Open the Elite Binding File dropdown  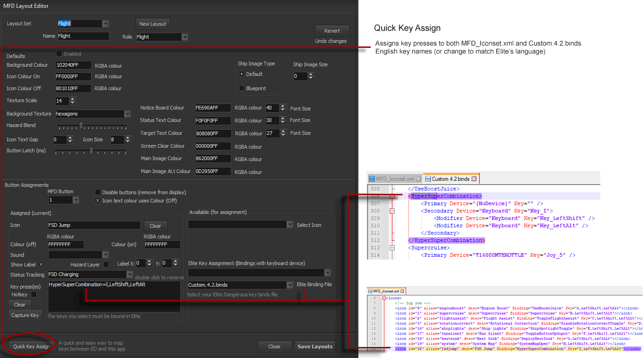coord(289,285)
